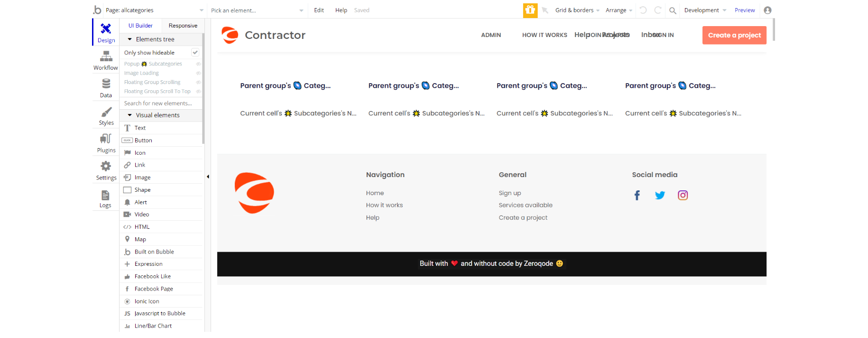Viewport: 868px width, 338px height.
Task: Add a Link visual element
Action: tap(162, 165)
